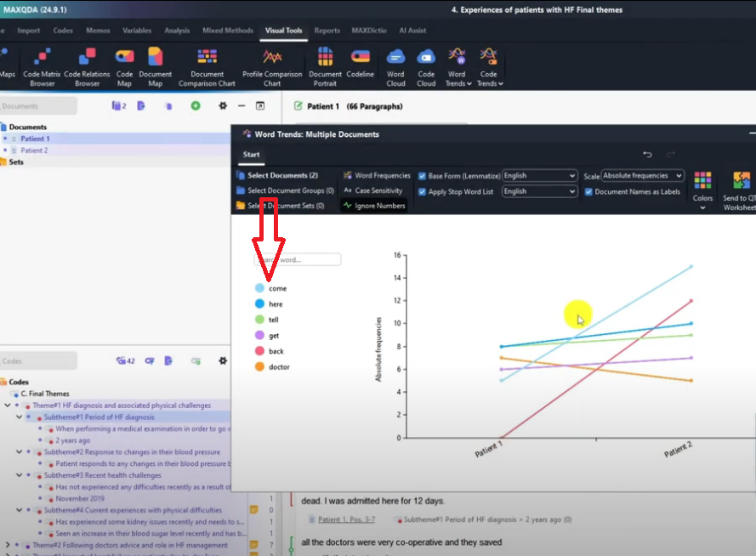Viewport: 756px width, 556px height.
Task: Open the MAXDictio tab
Action: pos(369,31)
